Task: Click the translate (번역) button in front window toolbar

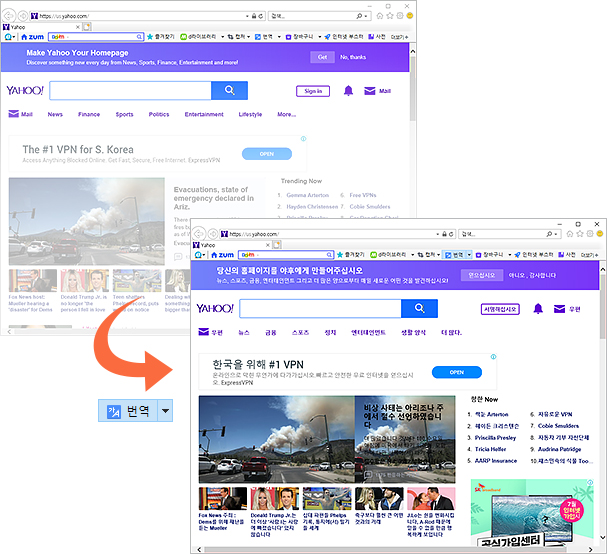Action: 454,255
